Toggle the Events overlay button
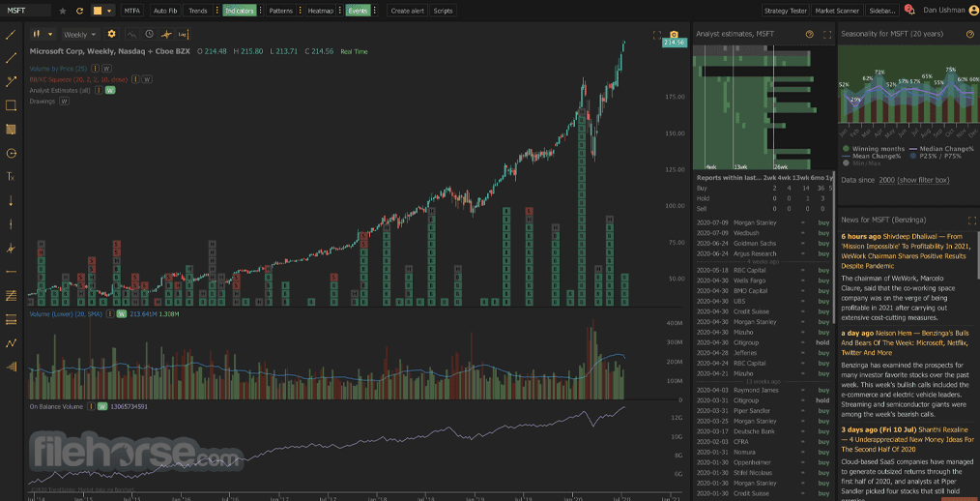This screenshot has width=980, height=501. tap(358, 11)
